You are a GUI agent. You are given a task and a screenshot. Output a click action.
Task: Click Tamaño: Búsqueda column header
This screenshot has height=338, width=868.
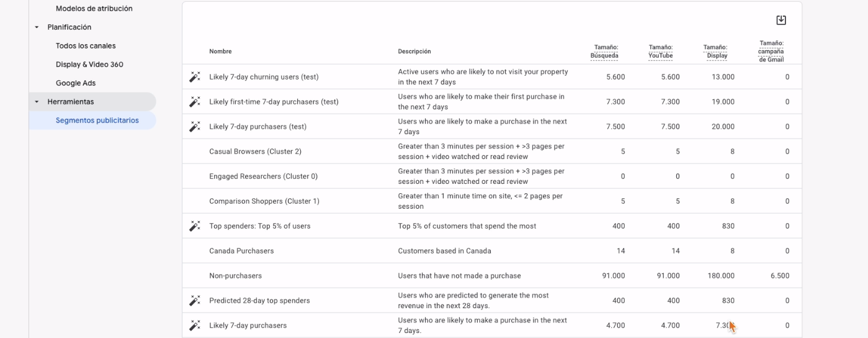click(604, 52)
